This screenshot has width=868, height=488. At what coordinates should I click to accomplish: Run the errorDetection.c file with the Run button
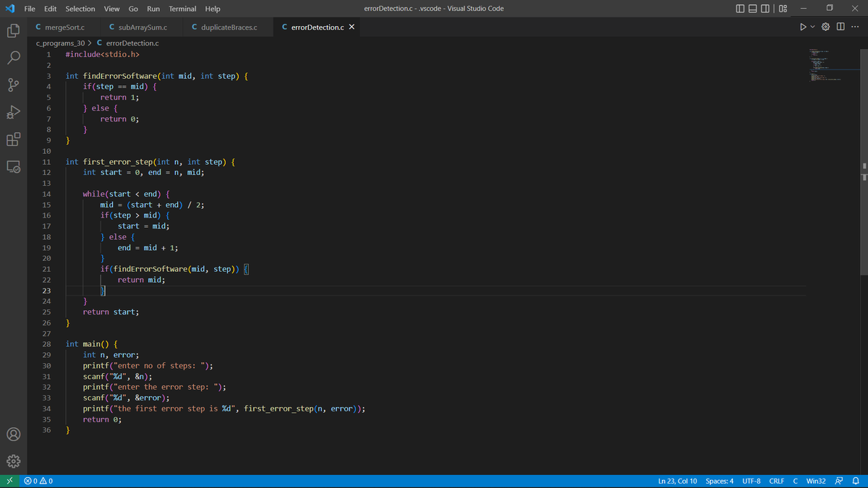pyautogui.click(x=804, y=26)
